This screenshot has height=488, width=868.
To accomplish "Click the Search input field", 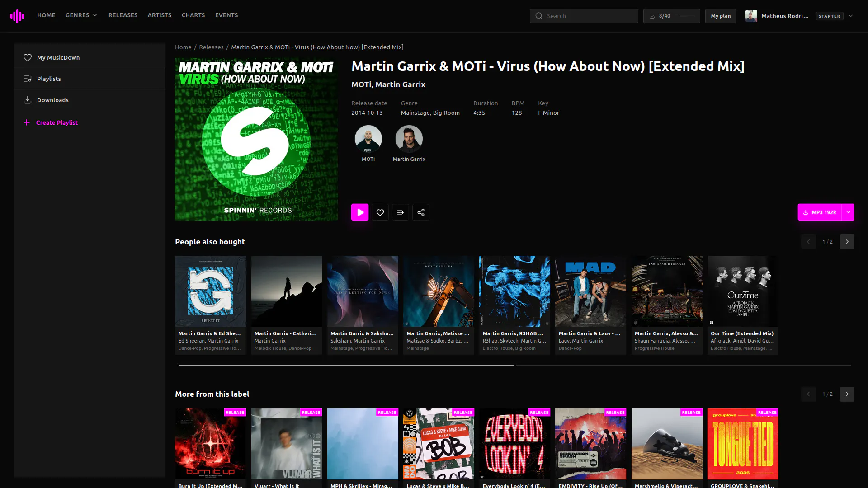I will pyautogui.click(x=584, y=16).
